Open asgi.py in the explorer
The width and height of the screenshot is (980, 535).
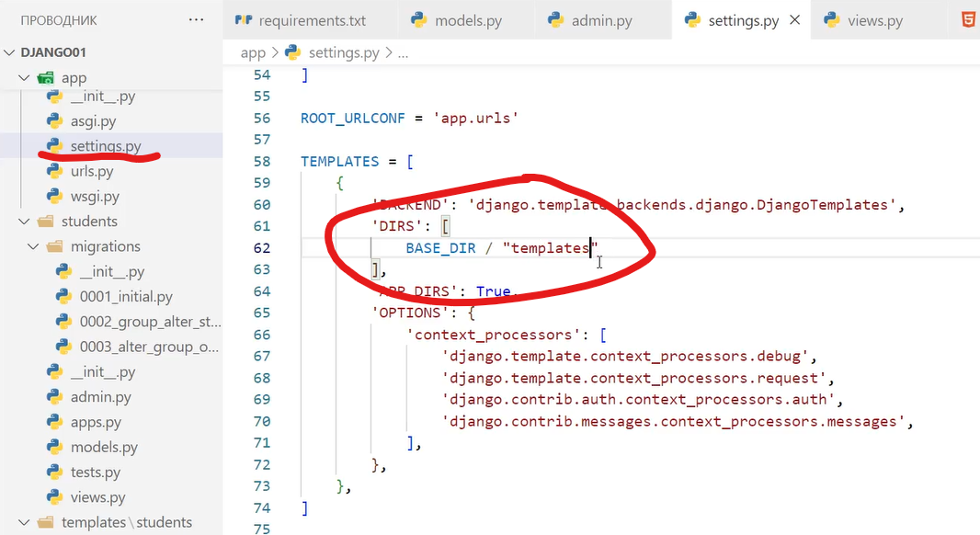pos(93,121)
